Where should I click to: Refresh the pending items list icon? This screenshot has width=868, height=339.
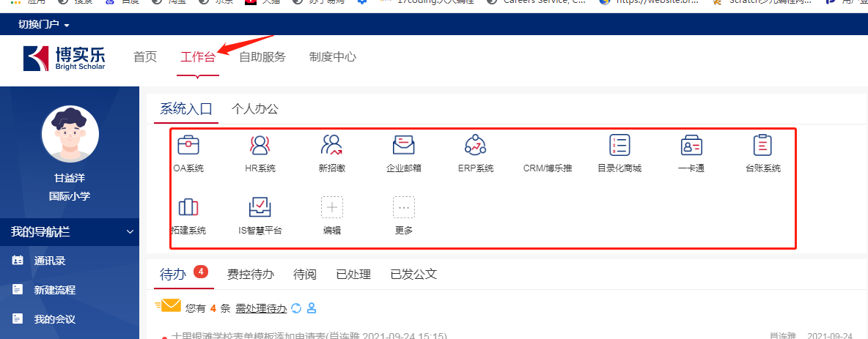click(x=296, y=308)
